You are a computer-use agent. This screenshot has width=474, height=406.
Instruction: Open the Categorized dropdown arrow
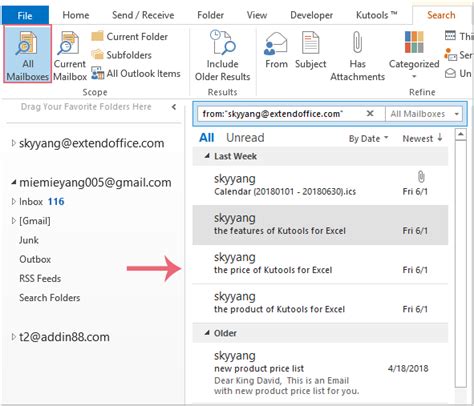[414, 77]
